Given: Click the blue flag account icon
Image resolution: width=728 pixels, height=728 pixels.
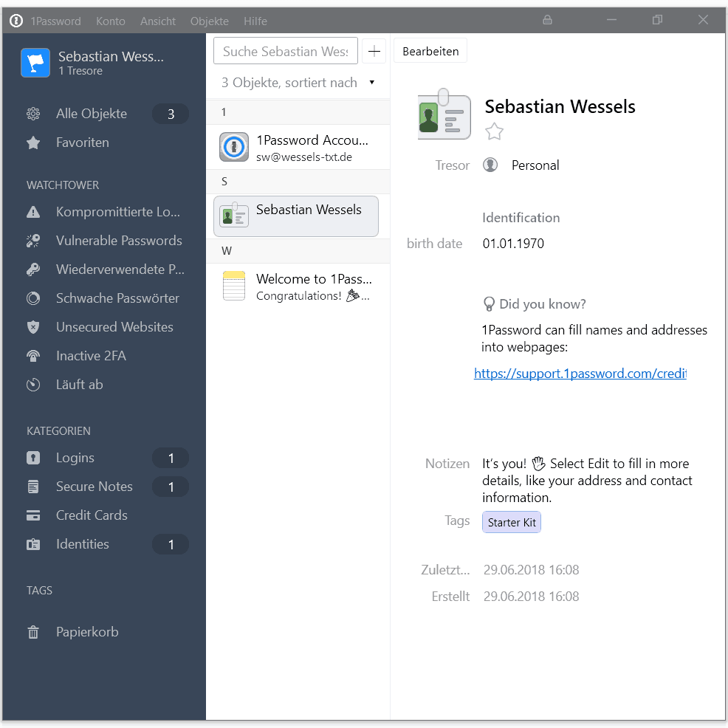Looking at the screenshot, I should tap(35, 63).
